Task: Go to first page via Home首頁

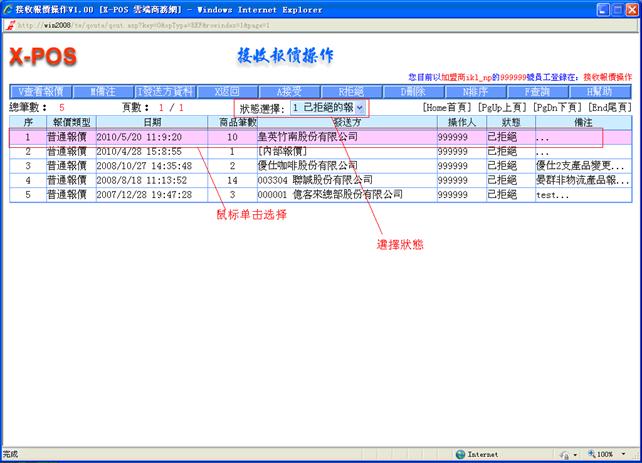Action: [452, 107]
